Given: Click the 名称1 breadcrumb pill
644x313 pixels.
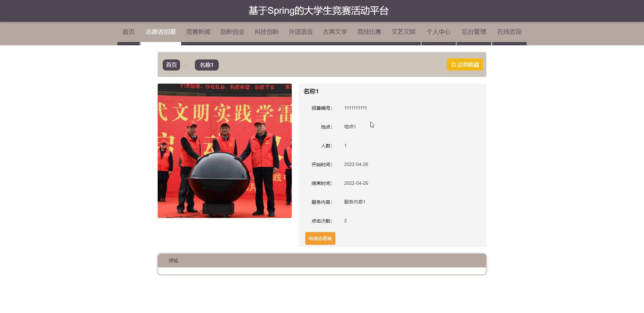Looking at the screenshot, I should click(207, 65).
